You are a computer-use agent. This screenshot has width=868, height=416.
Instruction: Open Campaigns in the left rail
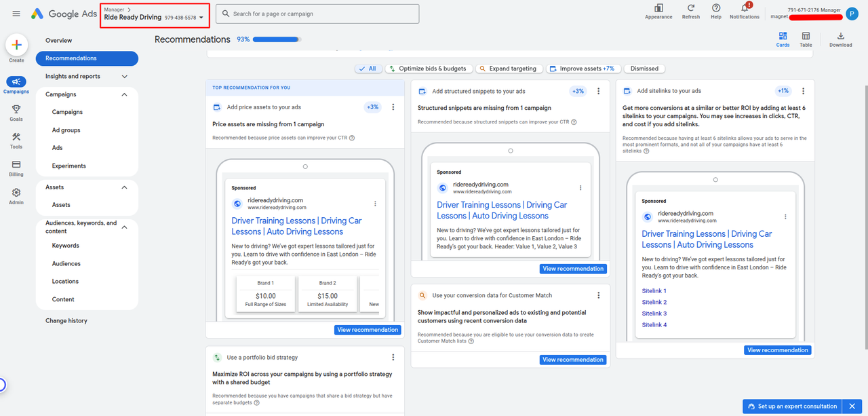(16, 85)
